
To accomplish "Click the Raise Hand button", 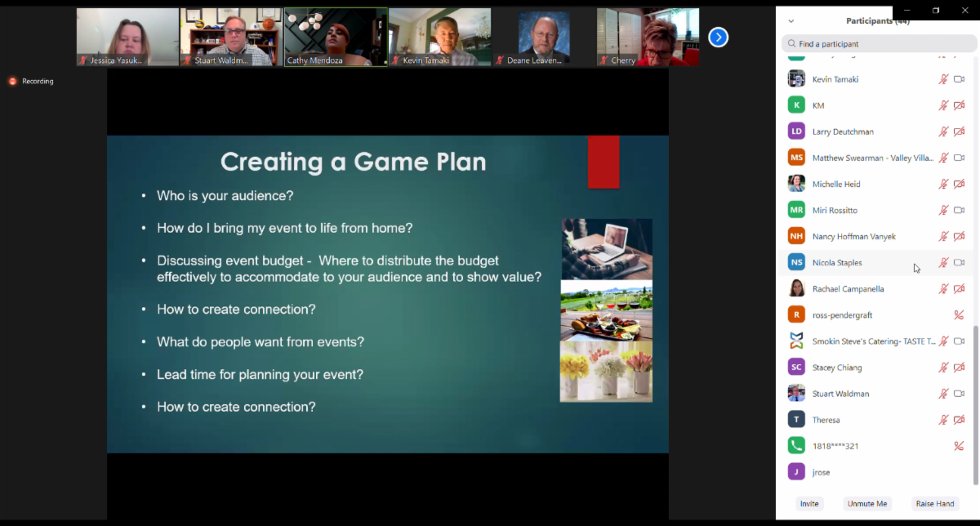I will 935,504.
